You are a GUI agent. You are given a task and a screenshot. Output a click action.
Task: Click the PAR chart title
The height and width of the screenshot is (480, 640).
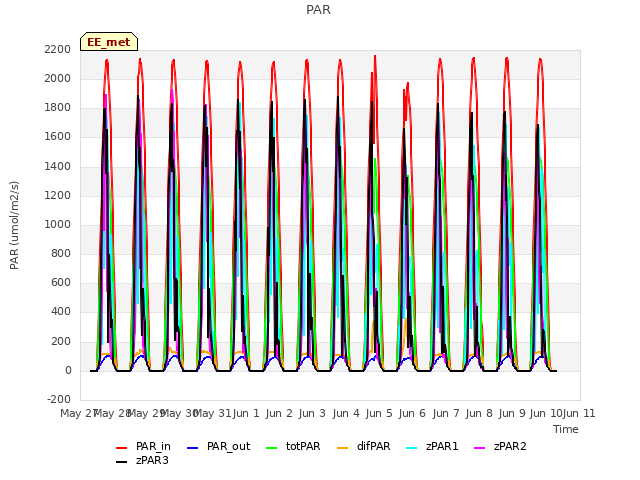click(318, 10)
